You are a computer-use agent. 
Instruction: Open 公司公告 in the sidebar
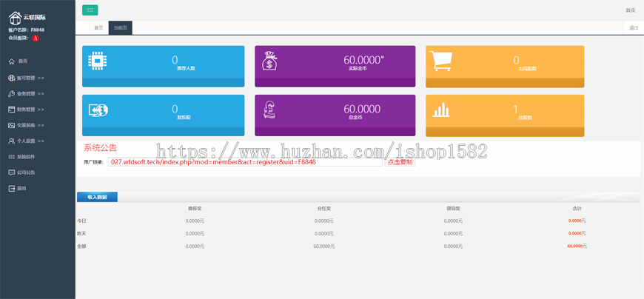tap(26, 172)
